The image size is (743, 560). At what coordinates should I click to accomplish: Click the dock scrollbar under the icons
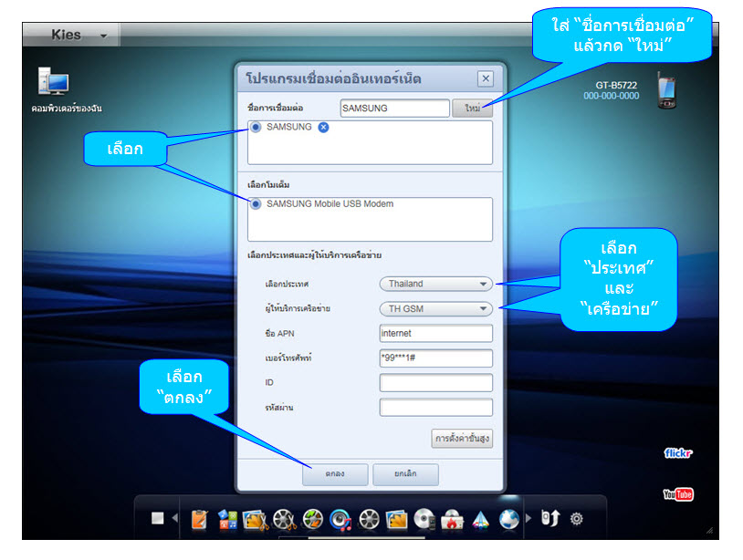click(x=366, y=538)
